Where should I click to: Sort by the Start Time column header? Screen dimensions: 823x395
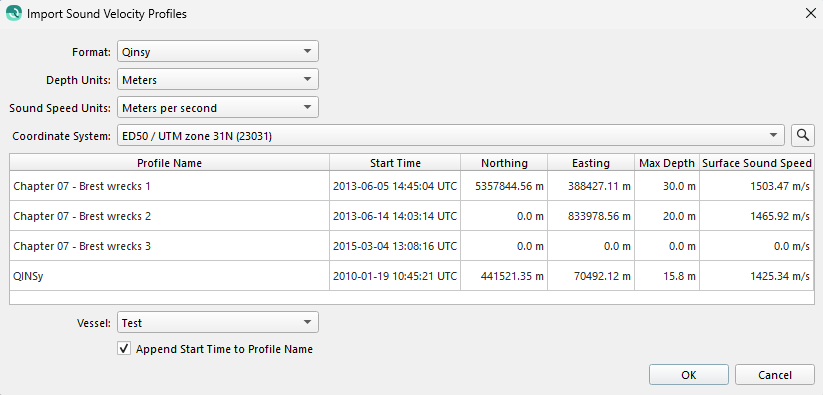(395, 163)
